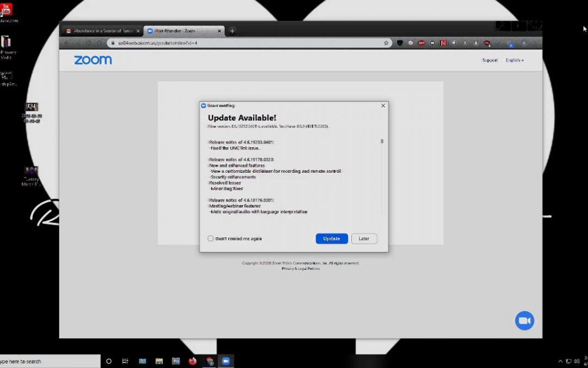588x368 pixels.
Task: Open Privacy & Legal Policies link
Action: [301, 268]
